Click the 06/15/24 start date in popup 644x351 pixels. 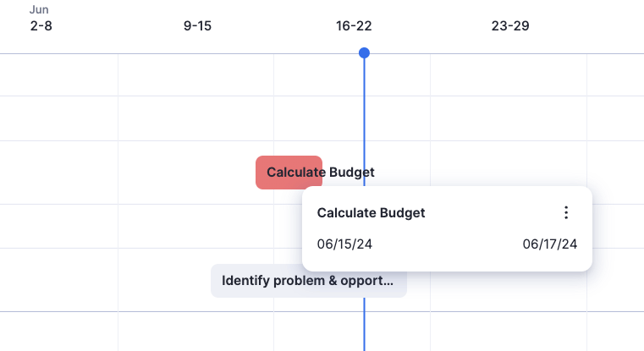coord(344,244)
